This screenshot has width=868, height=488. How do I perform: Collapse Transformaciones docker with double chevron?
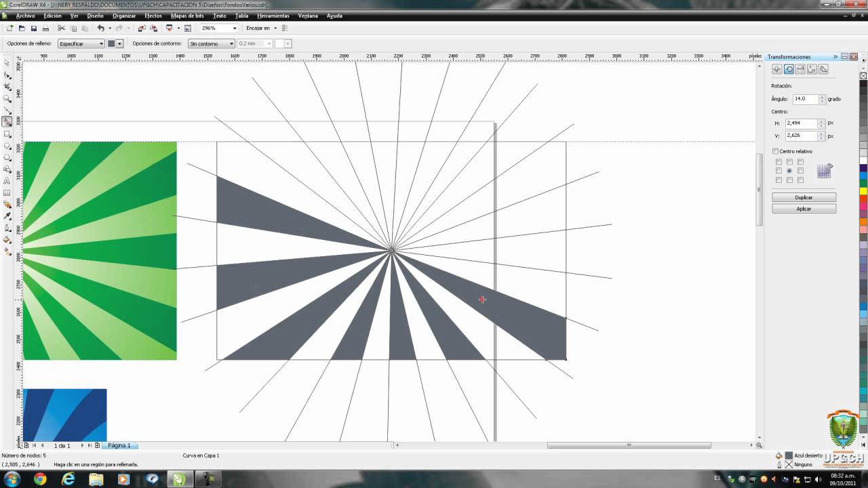tap(835, 57)
